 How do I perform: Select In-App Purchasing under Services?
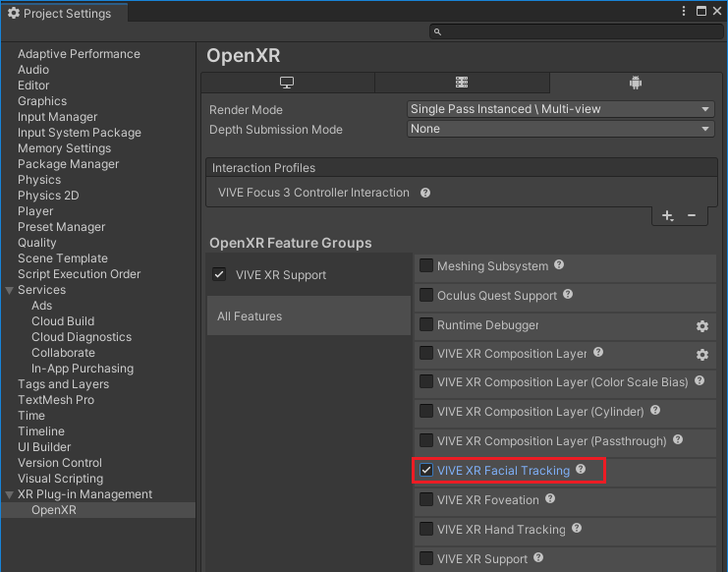pos(83,369)
